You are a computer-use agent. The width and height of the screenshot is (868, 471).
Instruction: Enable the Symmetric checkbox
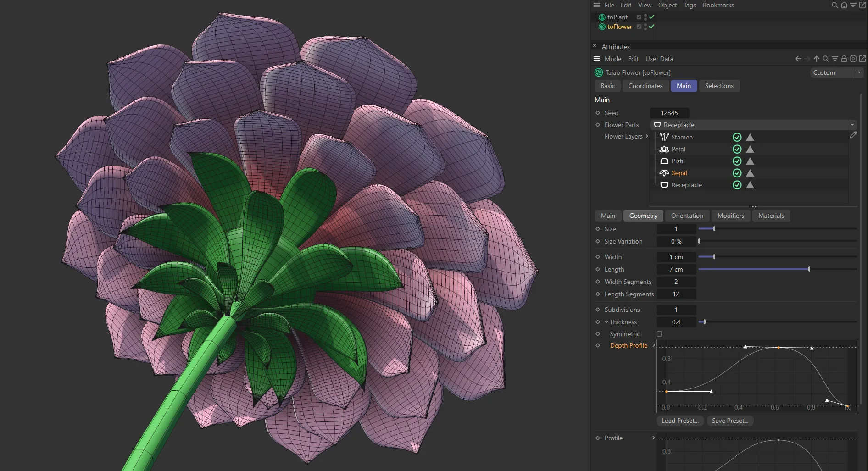(x=659, y=334)
